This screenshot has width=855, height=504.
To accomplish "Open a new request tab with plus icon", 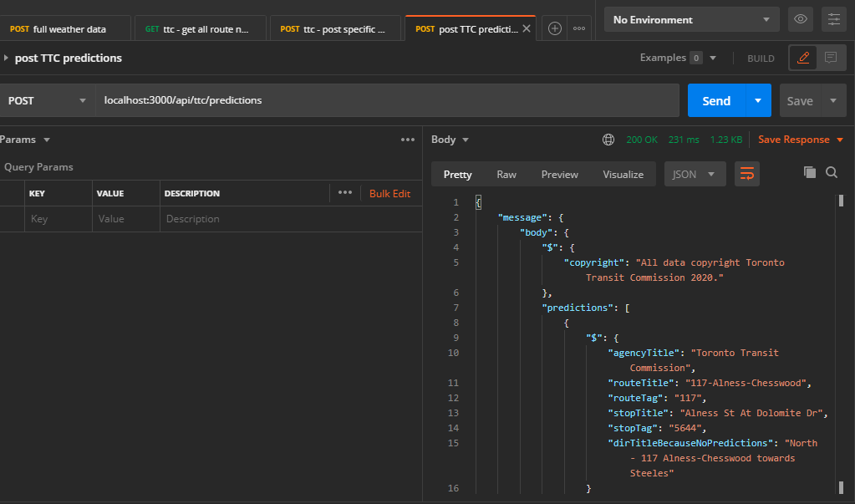I will point(555,28).
